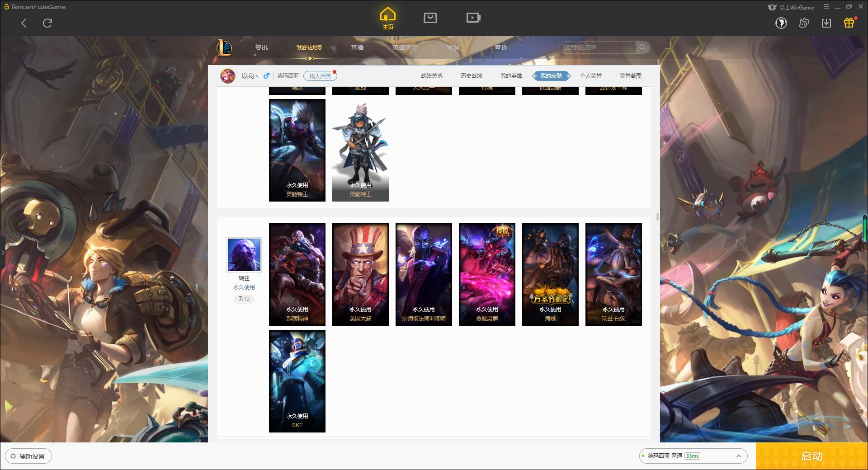The height and width of the screenshot is (470, 868).
Task: Open the chat friends icon
Action: 804,23
